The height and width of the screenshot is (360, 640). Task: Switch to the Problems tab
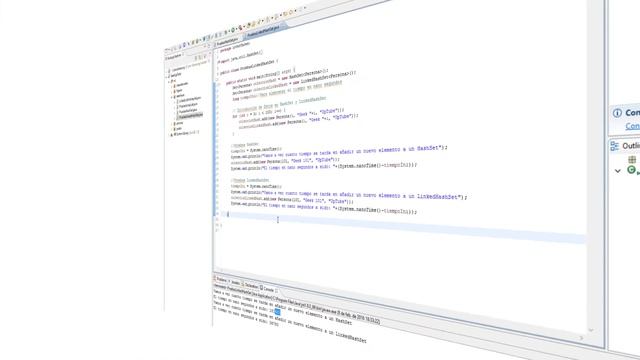[220, 280]
